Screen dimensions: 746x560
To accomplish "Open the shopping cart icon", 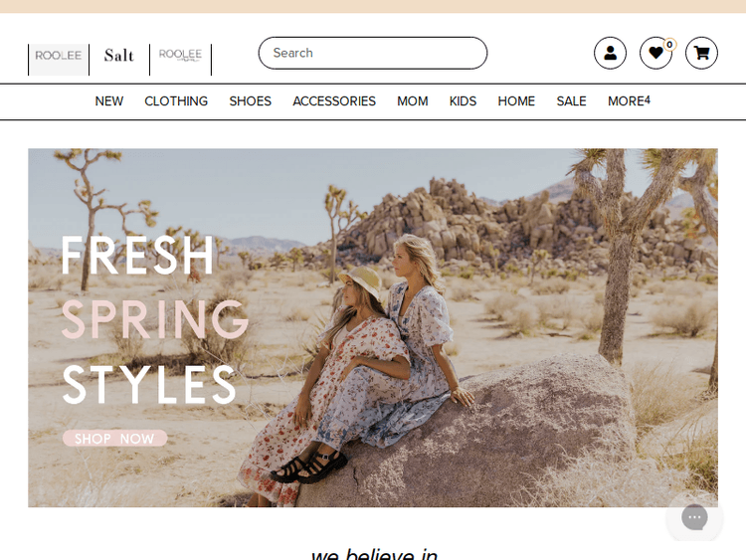I will (x=701, y=53).
